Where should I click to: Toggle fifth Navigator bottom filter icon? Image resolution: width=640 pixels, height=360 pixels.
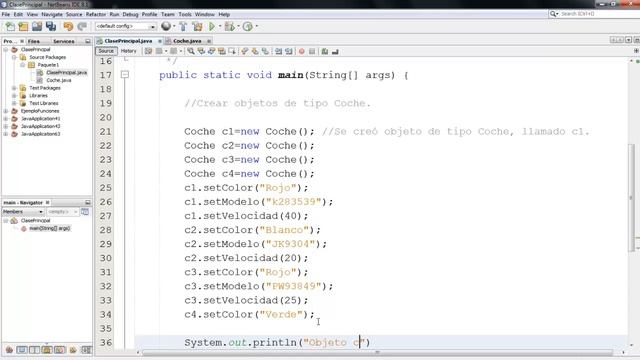(60, 350)
